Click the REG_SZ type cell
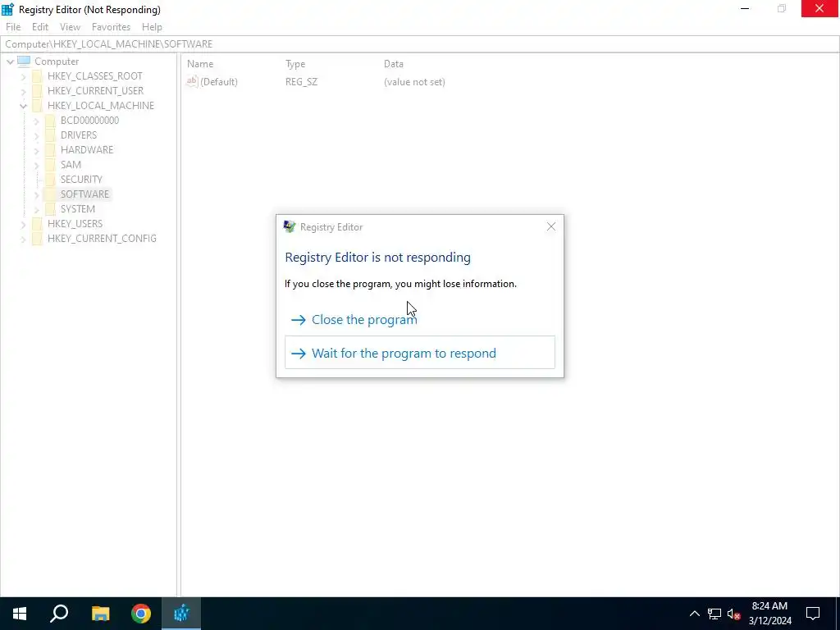The image size is (840, 630). (x=301, y=82)
